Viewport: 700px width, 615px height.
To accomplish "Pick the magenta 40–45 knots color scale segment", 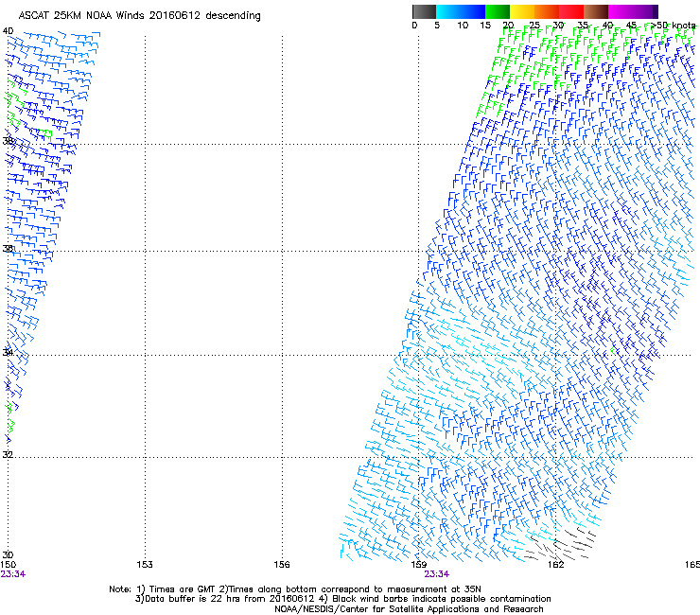I will pos(621,11).
